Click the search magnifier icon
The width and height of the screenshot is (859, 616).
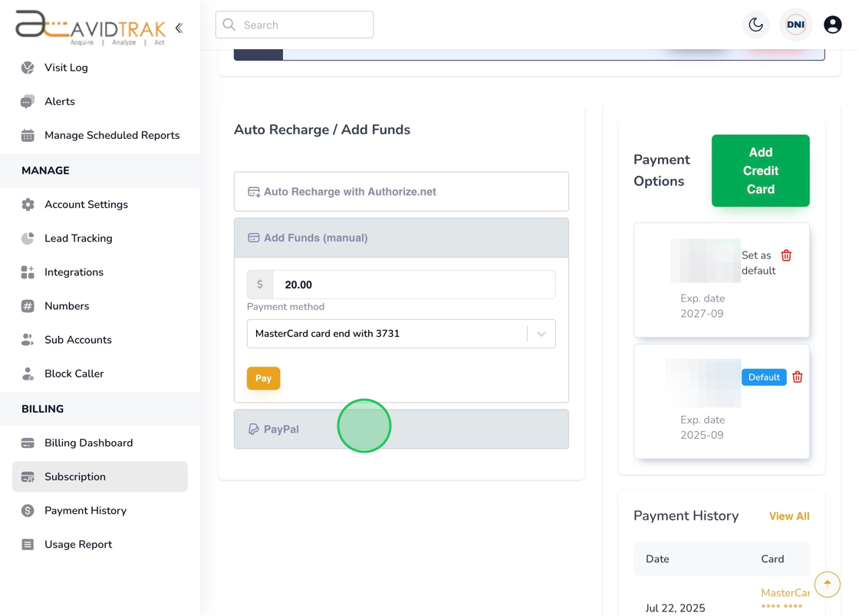(229, 25)
